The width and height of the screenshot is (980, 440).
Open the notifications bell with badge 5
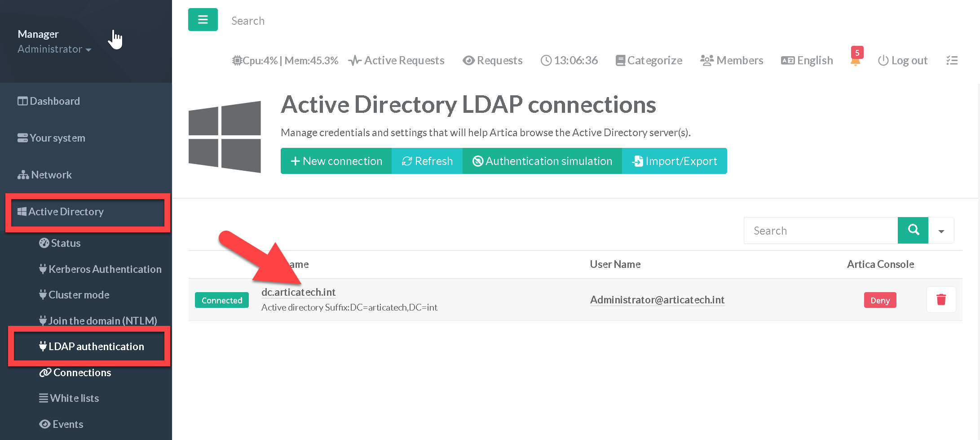coord(856,58)
